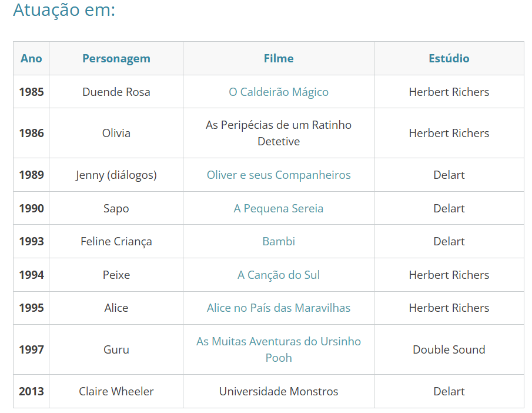Click the As Peripécias de um Ratinho Detetive cell
This screenshot has height=413, width=532.
pos(279,133)
